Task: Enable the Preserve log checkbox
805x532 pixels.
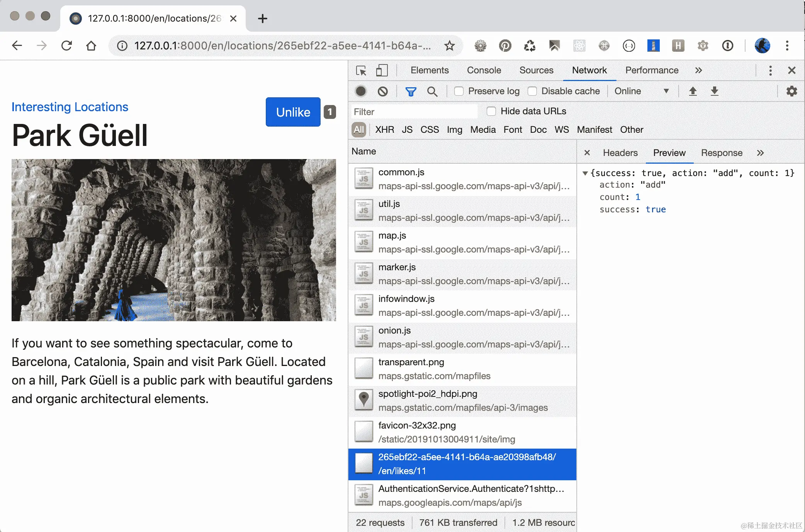Action: click(459, 91)
